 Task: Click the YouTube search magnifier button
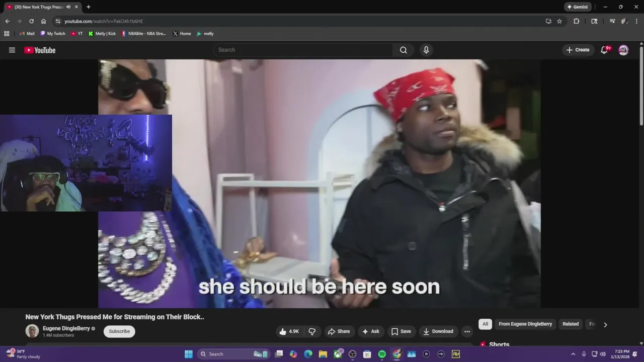pyautogui.click(x=404, y=50)
